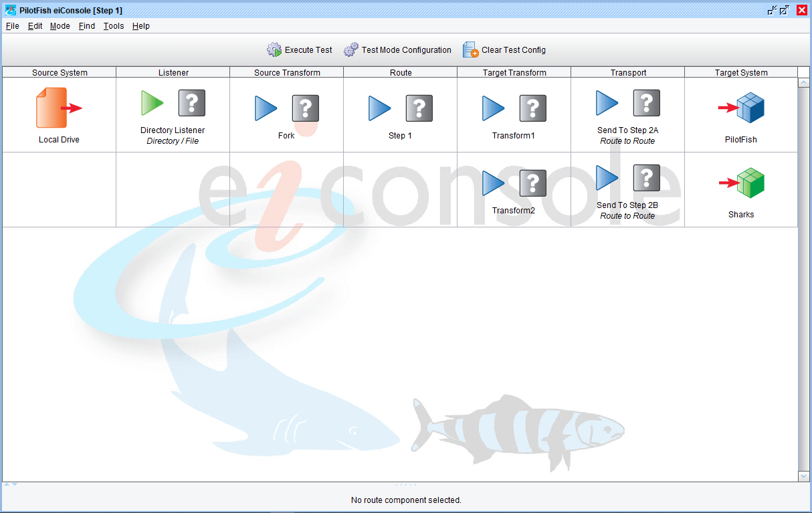Select the Step 1 label
The image size is (812, 513).
[400, 136]
